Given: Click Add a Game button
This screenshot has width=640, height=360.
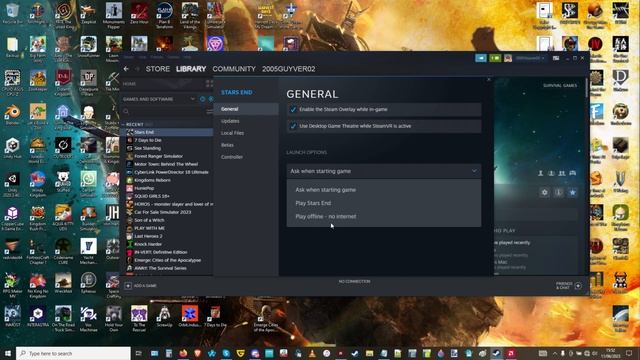Looking at the screenshot, I should [141, 286].
